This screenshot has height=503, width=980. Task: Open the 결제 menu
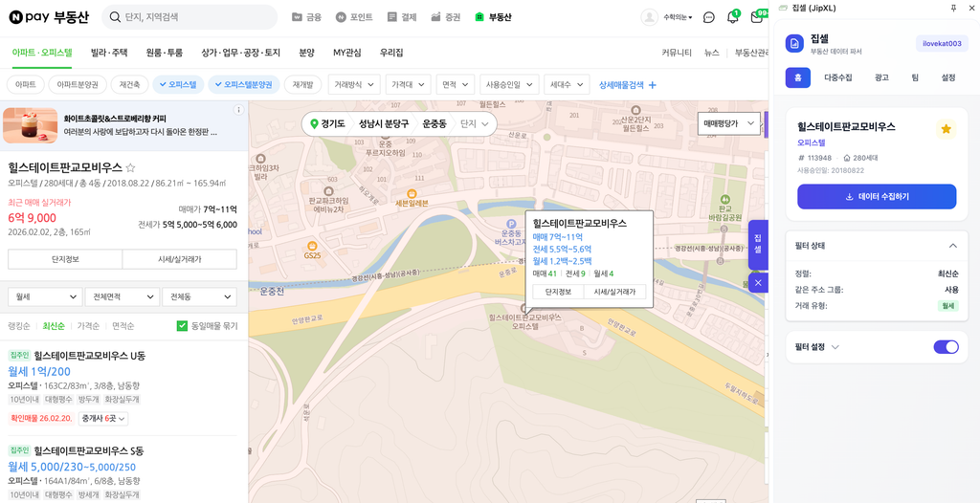402,17
